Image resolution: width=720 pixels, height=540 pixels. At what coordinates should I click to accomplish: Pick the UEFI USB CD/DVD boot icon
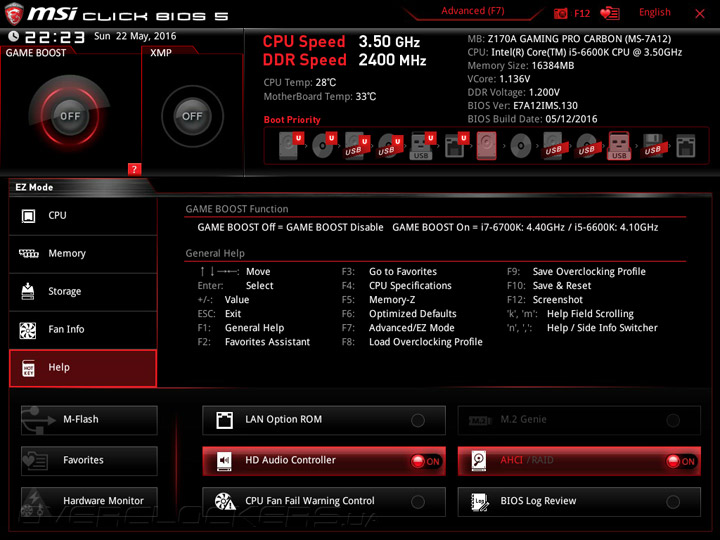click(x=390, y=146)
